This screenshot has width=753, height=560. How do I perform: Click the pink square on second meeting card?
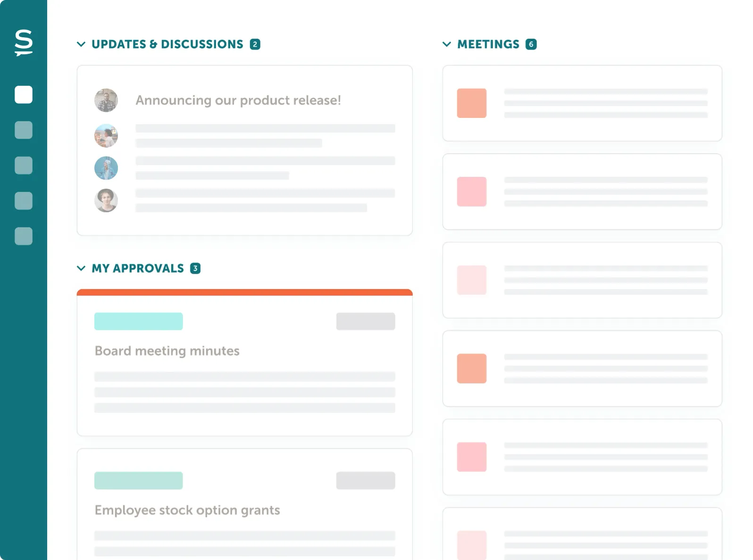tap(471, 192)
